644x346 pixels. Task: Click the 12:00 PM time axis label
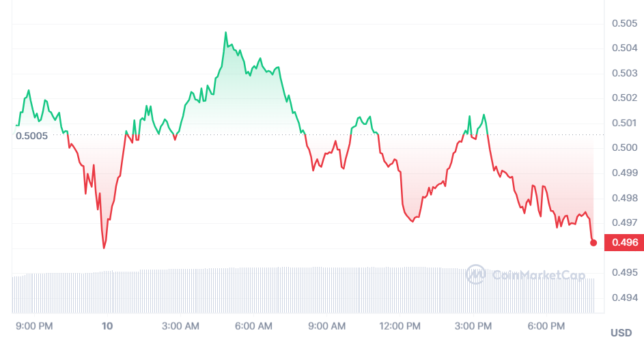click(x=400, y=326)
